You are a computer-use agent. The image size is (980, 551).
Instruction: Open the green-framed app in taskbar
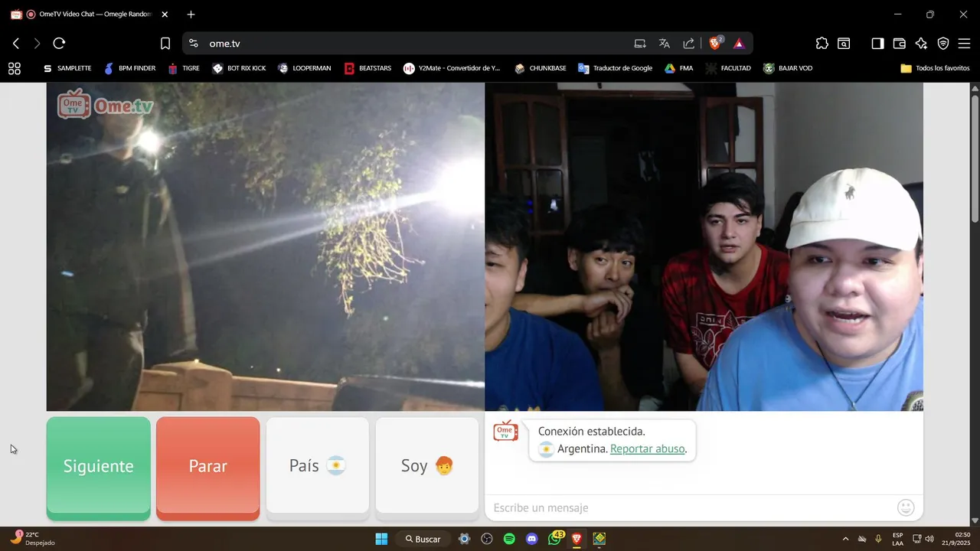coord(599,539)
